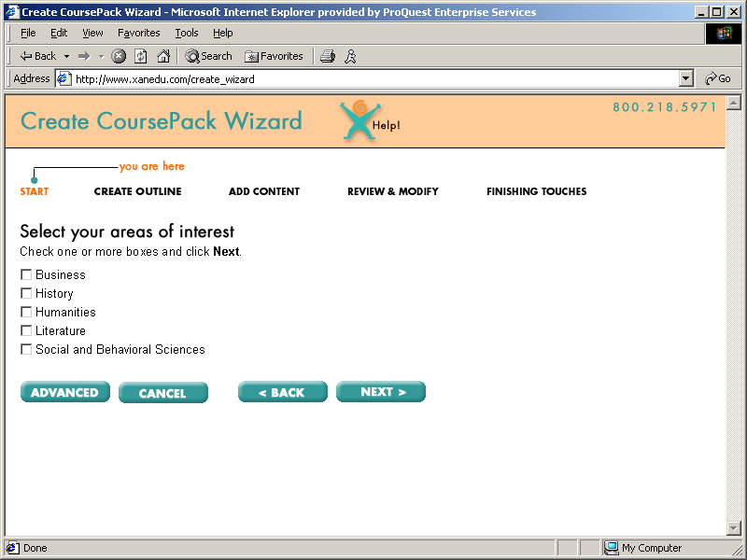Click the Help! mascot icon
747x560 pixels.
coord(358,122)
